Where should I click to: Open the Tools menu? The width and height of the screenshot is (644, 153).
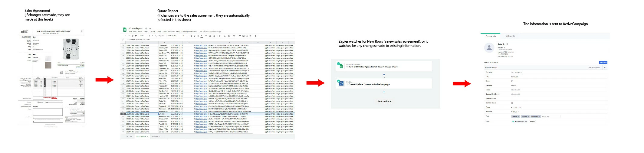pos(164,31)
